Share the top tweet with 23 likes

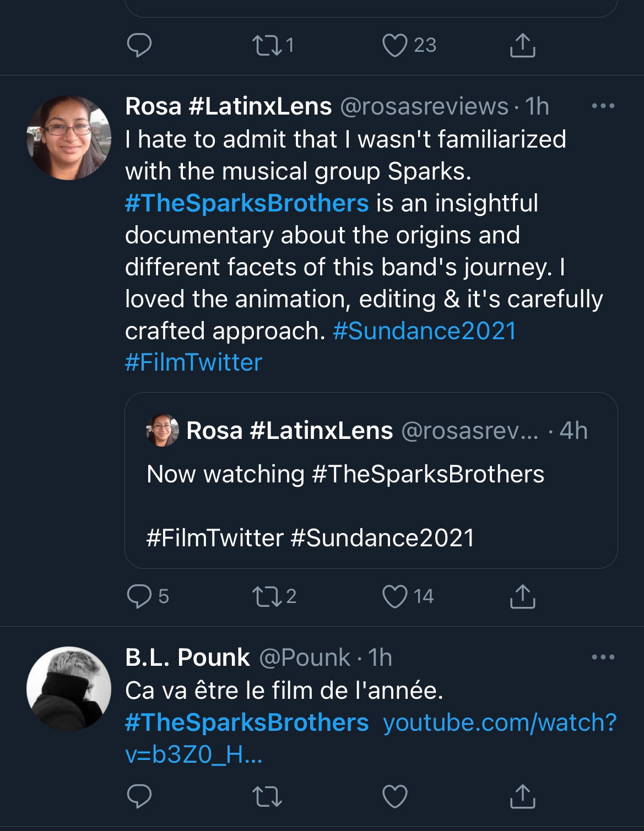tap(522, 45)
